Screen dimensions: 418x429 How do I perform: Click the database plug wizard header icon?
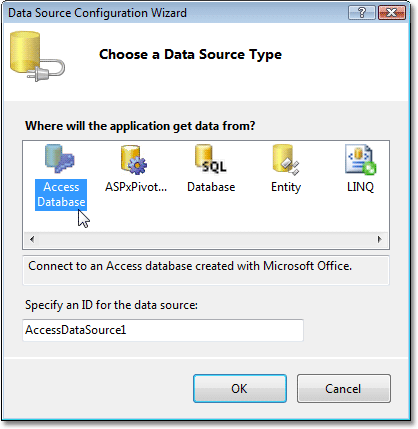pyautogui.click(x=37, y=56)
